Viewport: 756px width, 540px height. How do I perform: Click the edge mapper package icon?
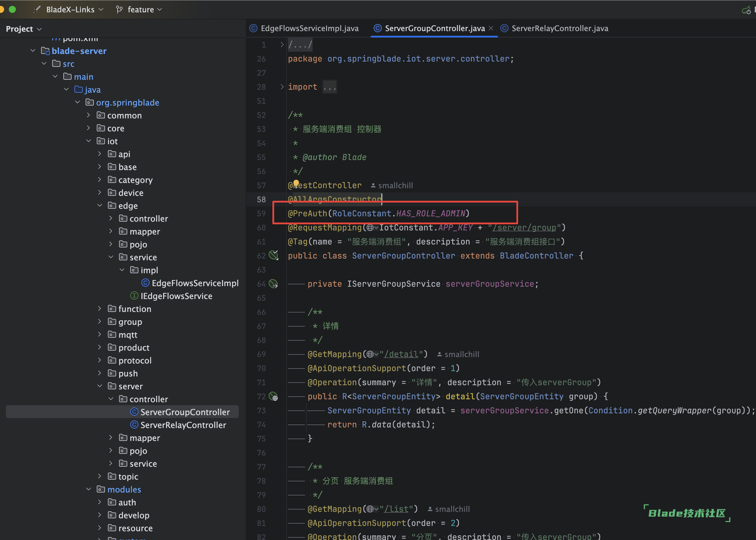pyautogui.click(x=123, y=231)
